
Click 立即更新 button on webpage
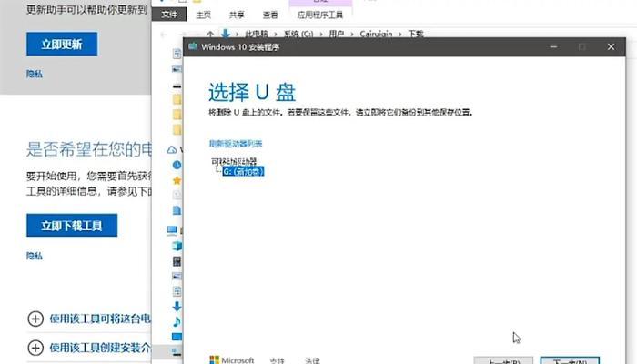pos(62,44)
